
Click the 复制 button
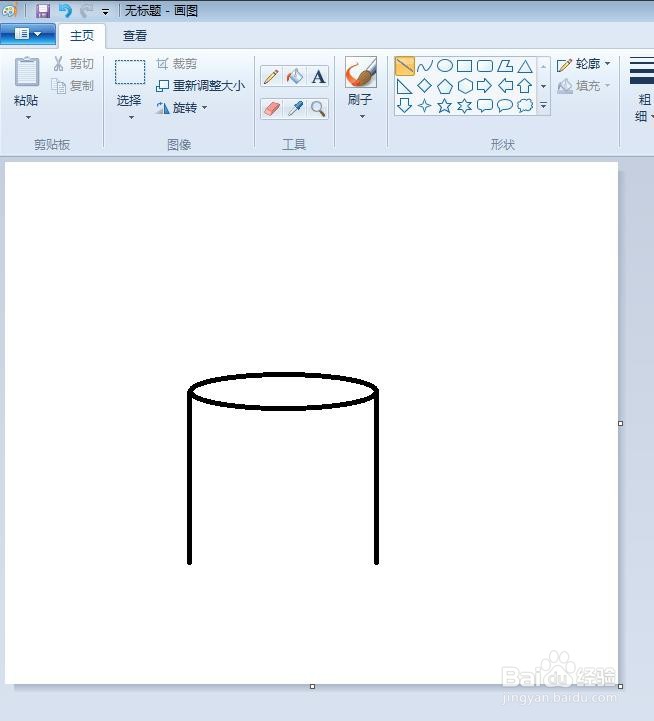coord(73,86)
